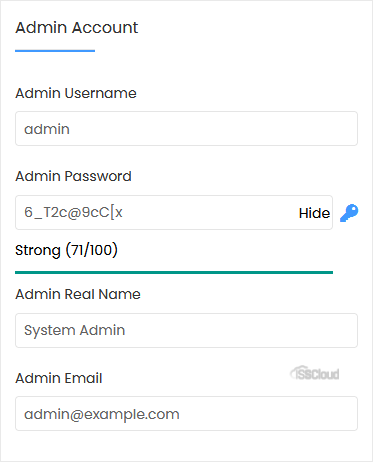Click the blue underline below Admin Account
Screen dimensions: 373x462
(55, 51)
